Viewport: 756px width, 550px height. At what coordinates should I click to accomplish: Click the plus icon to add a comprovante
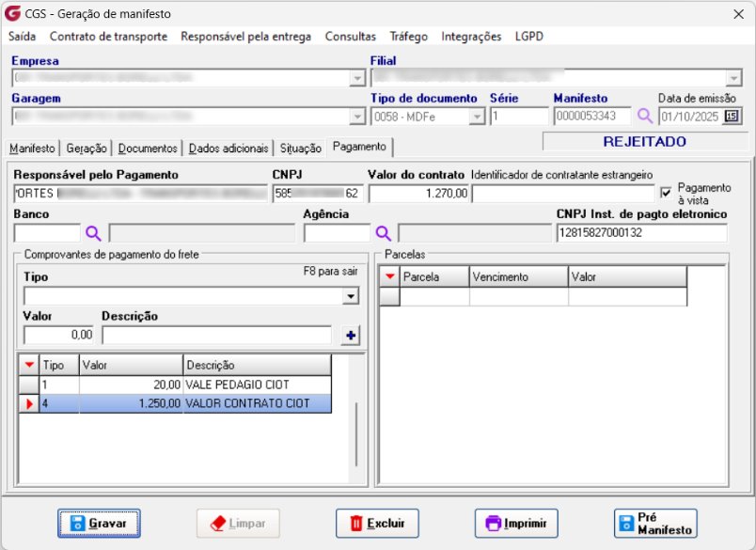(352, 336)
